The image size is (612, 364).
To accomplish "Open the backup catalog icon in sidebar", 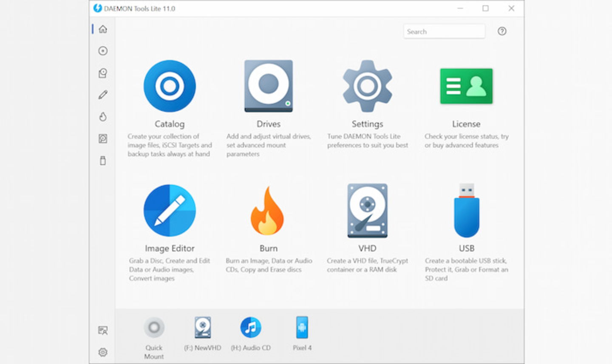I will (x=103, y=73).
